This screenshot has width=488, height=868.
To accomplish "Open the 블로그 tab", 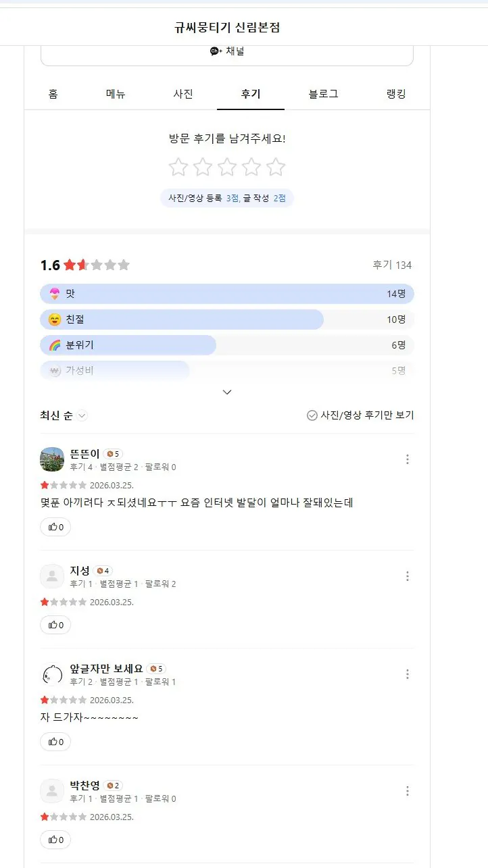I will tap(323, 94).
